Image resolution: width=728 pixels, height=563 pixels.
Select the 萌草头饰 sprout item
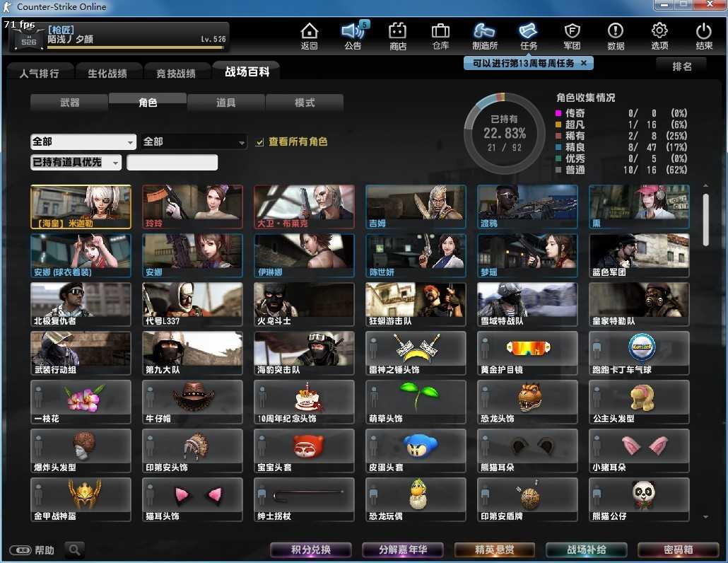pos(416,402)
